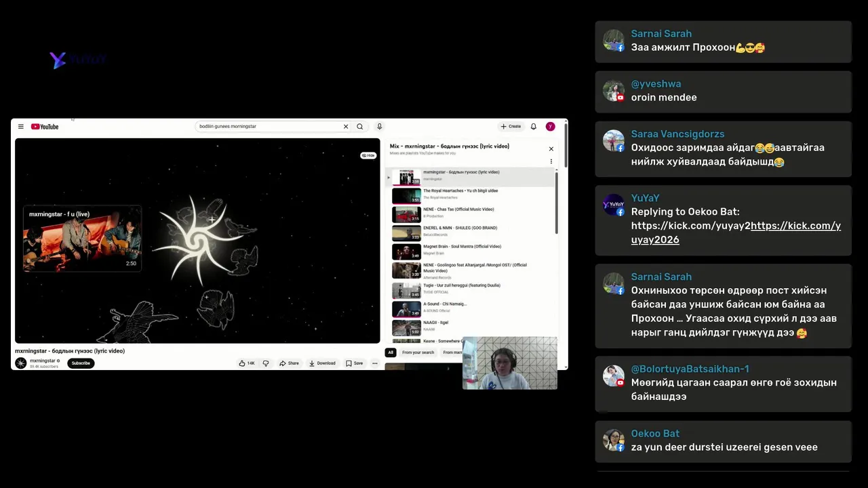Save the video to a playlist
This screenshot has width=868, height=488.
click(x=354, y=363)
